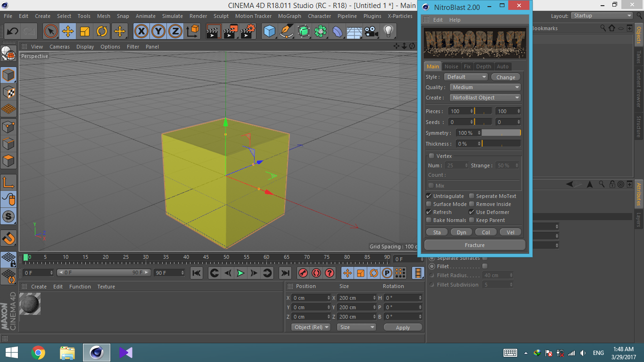Screen dimensions: 644x362
Task: Click Render View clapperboard icon
Action: 214,32
